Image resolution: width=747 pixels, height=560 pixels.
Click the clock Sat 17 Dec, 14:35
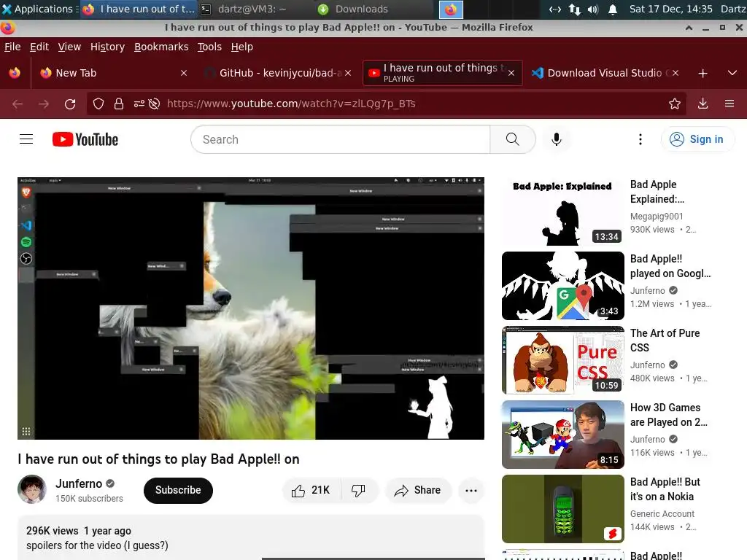point(671,9)
